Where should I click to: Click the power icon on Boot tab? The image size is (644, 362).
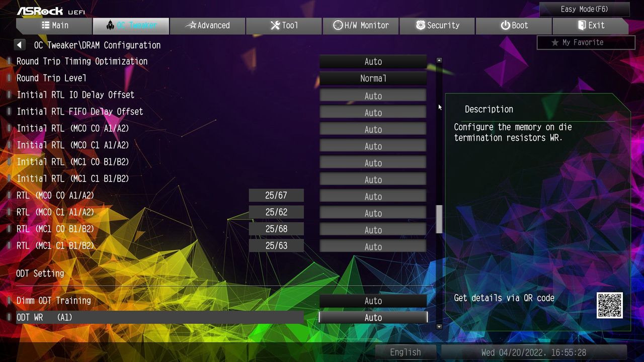pos(505,25)
